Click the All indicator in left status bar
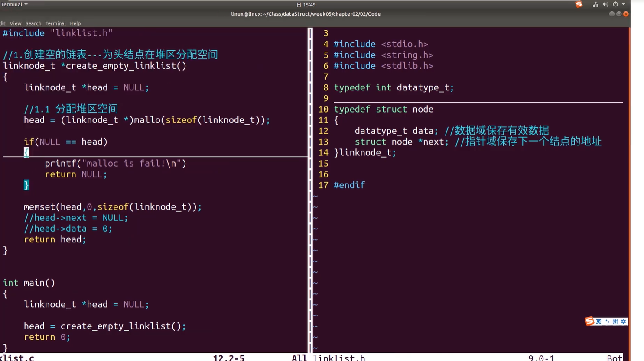Image resolution: width=644 pixels, height=361 pixels. coord(299,358)
